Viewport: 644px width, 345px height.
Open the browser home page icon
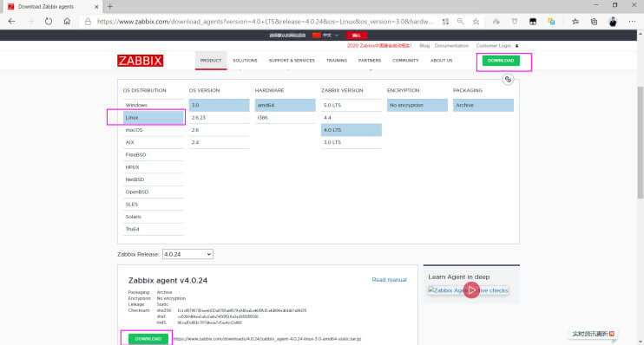pyautogui.click(x=67, y=22)
